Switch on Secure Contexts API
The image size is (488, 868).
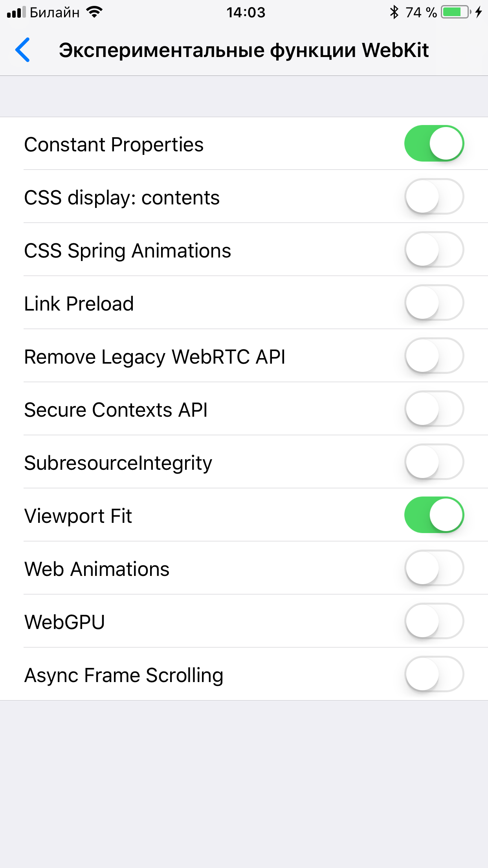click(434, 409)
